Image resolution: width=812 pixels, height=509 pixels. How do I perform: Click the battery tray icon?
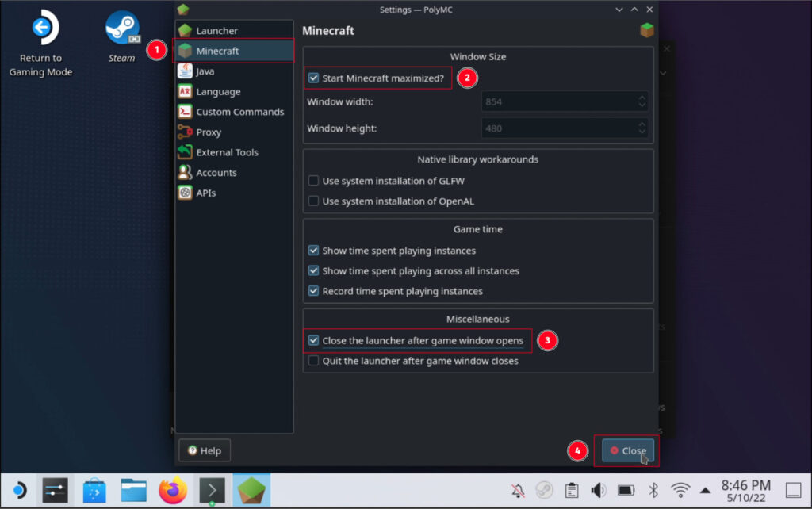(626, 490)
